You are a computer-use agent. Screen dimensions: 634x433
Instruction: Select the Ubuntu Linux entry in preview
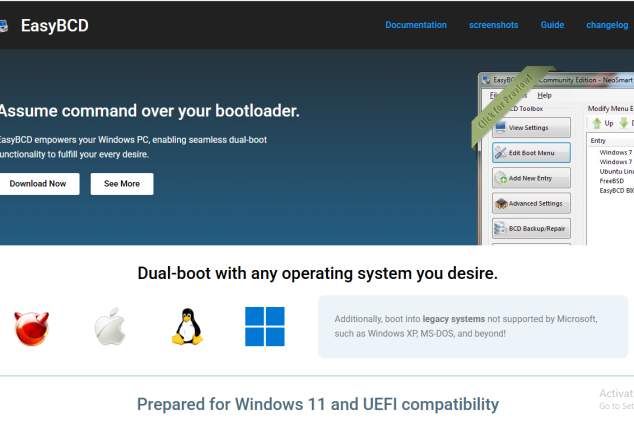pyautogui.click(x=616, y=171)
